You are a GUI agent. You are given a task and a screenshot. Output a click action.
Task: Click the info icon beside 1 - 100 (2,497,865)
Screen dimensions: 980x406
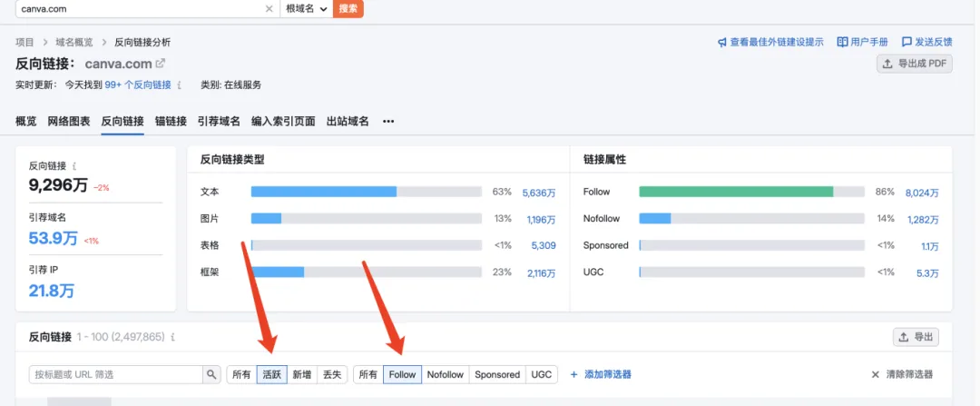point(172,337)
